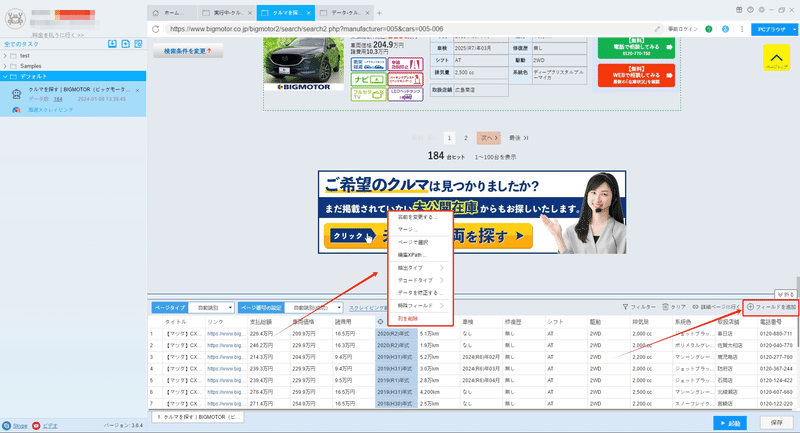Click the go to detail page link button
Viewport: 800px width, 433px height.
(716, 307)
